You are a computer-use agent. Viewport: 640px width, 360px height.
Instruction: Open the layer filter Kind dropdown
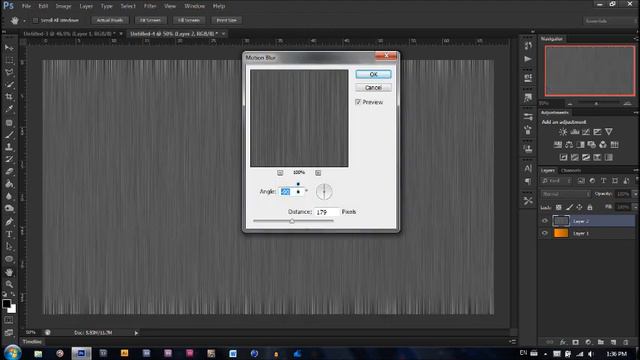click(557, 181)
